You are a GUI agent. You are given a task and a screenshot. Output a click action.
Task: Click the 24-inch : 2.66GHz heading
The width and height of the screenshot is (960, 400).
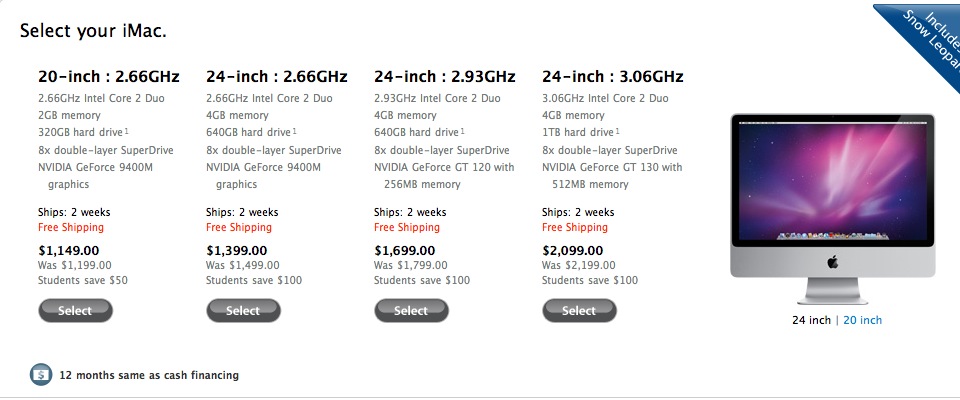(x=277, y=77)
